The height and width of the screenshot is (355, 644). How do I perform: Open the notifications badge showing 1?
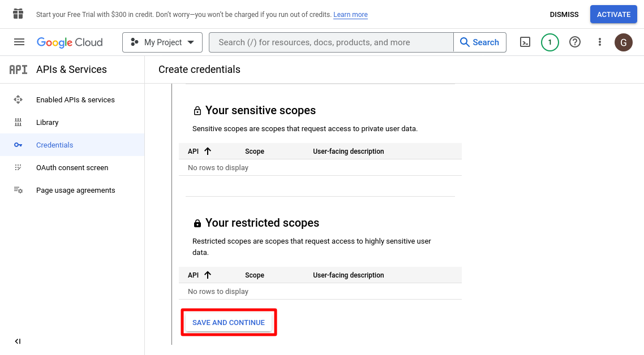pyautogui.click(x=549, y=42)
